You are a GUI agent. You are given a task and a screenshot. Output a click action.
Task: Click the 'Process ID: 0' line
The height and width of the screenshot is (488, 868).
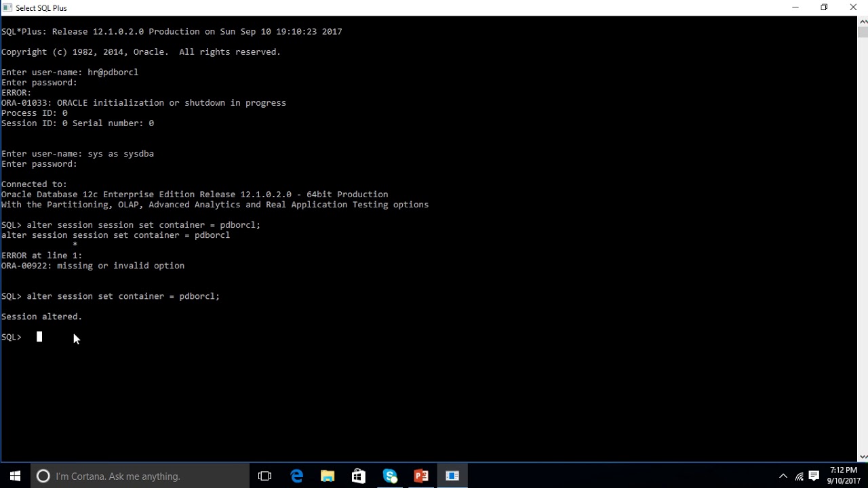(x=34, y=113)
